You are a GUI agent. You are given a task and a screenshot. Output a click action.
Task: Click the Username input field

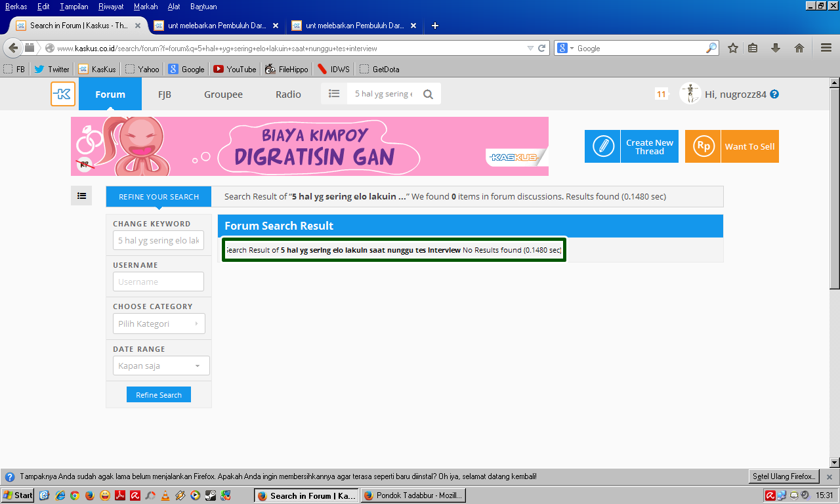[x=158, y=282]
